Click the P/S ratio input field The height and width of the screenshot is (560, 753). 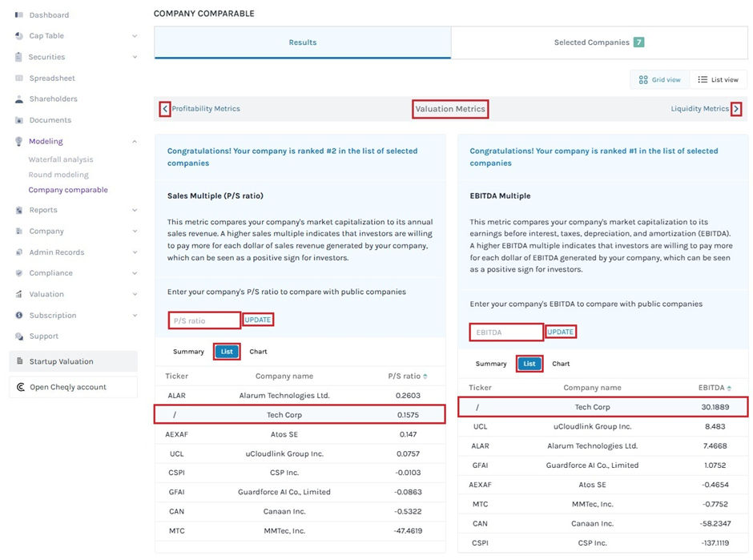(204, 320)
